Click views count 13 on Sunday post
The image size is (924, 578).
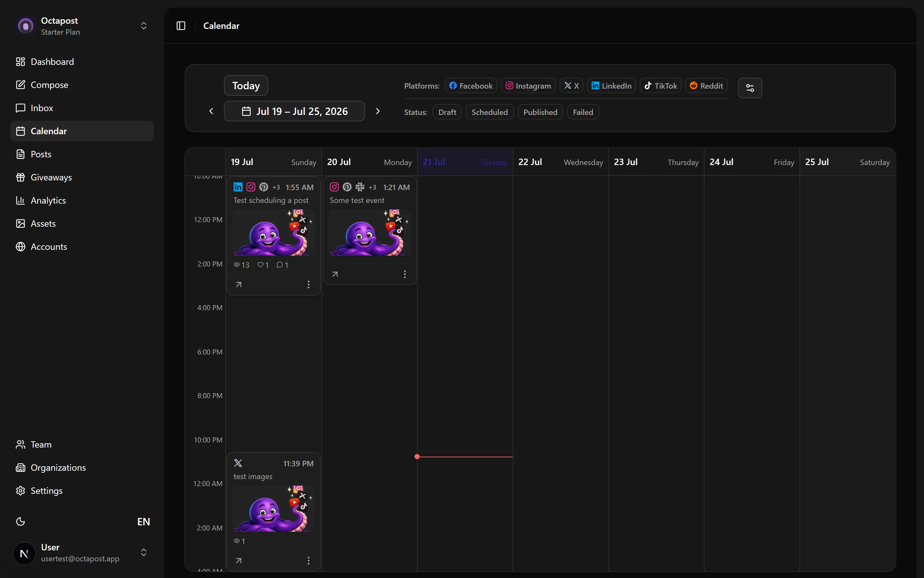[x=241, y=265]
